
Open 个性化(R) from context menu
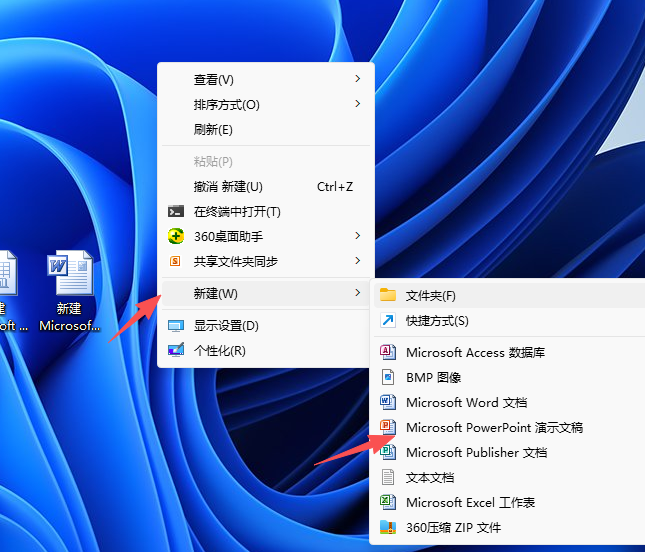click(266, 350)
